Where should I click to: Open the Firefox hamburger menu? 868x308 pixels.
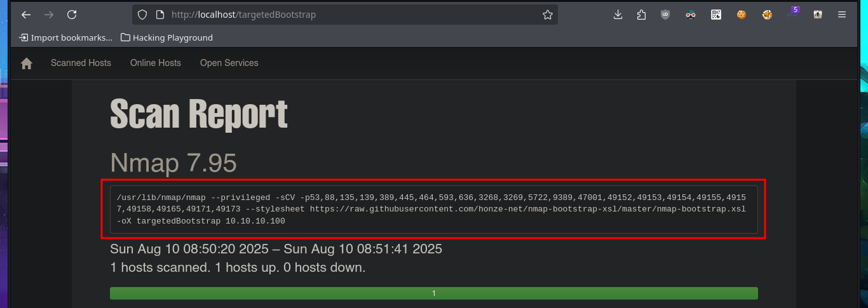[x=842, y=15]
